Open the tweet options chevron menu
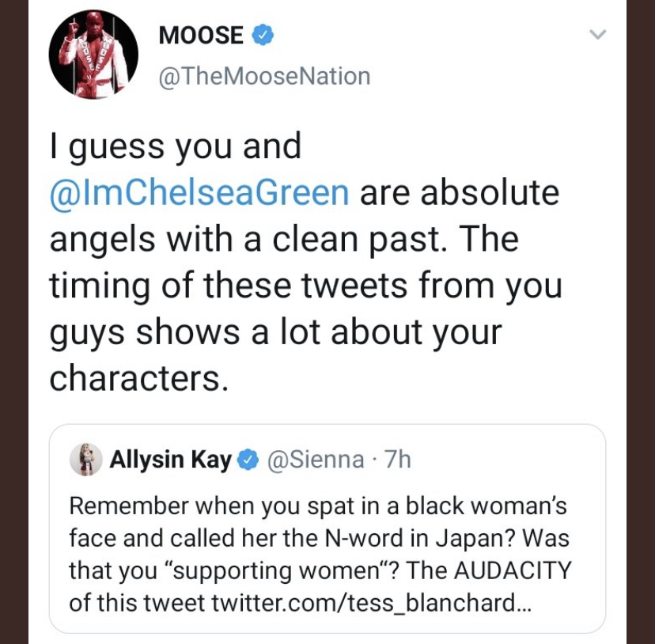Screen dimensions: 655x644 click(599, 35)
